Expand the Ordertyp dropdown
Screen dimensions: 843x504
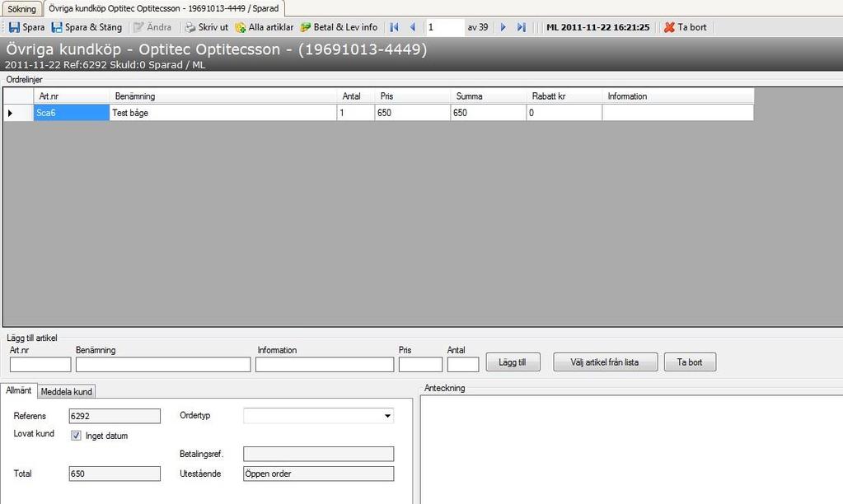point(387,416)
